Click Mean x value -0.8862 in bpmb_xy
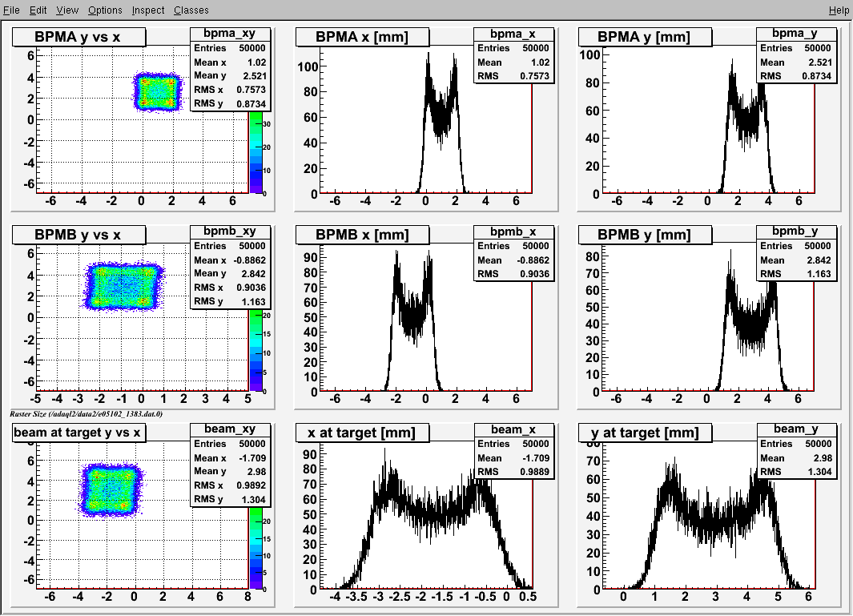The image size is (853, 616). tap(250, 260)
